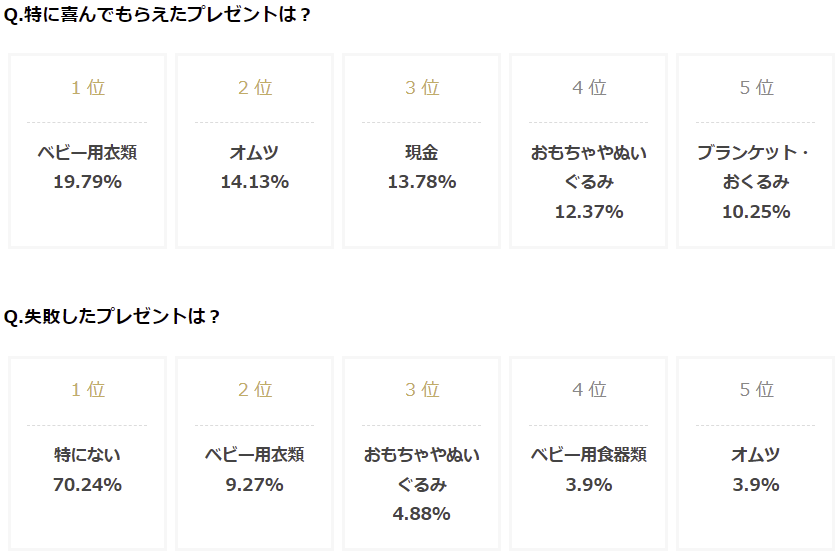
Task: Click the ベビー用衣類 label above 9.27%
Action: [x=254, y=455]
